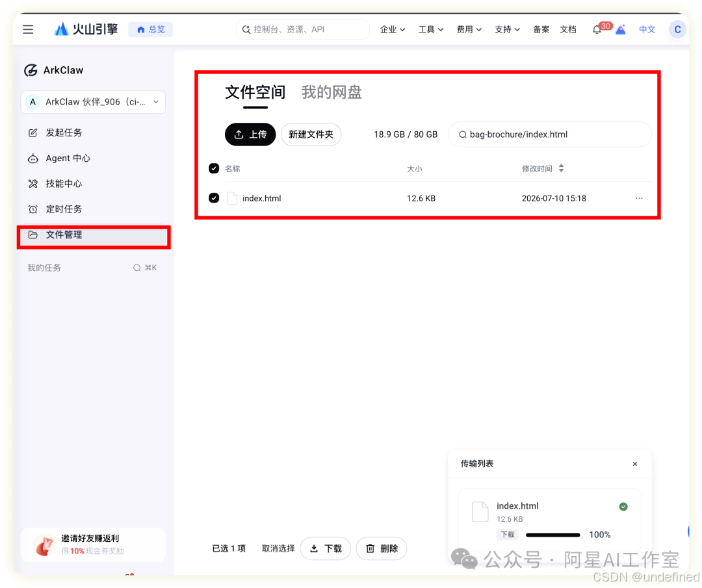Open 定时任务 in sidebar

point(93,209)
